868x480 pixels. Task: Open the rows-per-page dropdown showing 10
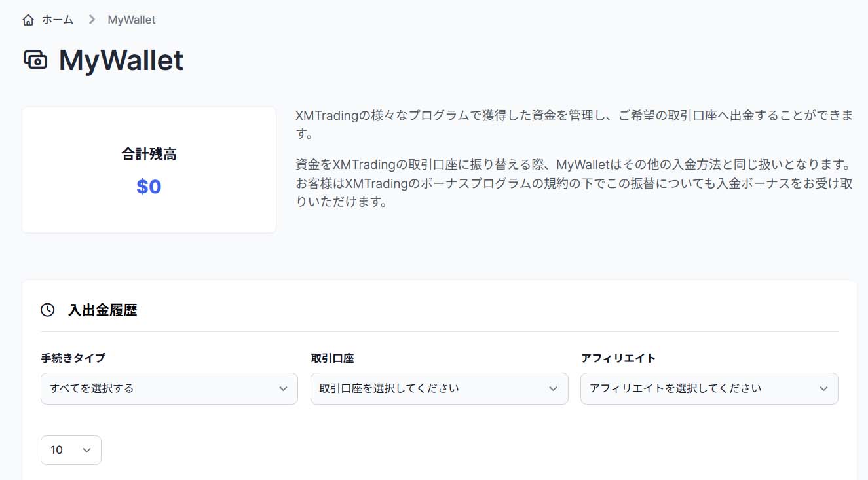(71, 450)
